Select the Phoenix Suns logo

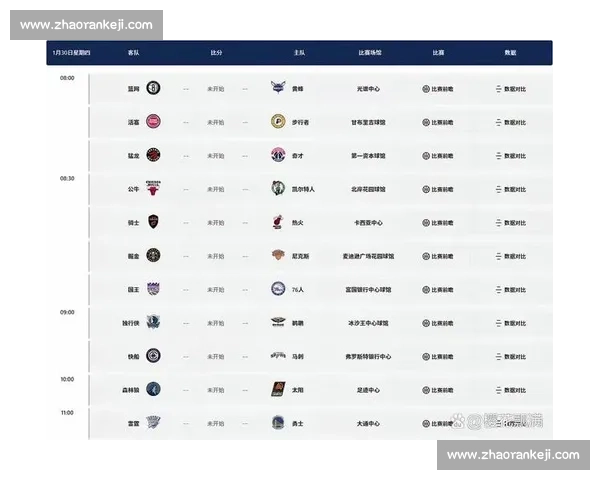tap(278, 389)
